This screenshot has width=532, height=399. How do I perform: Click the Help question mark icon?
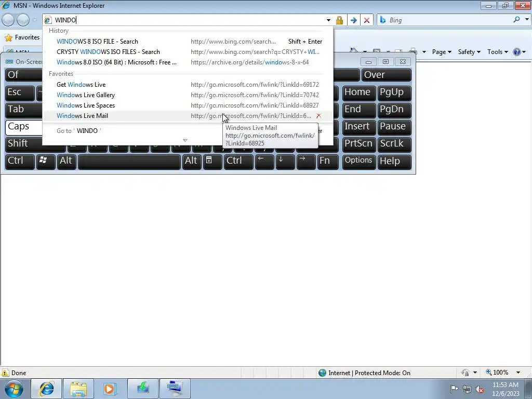click(516, 52)
